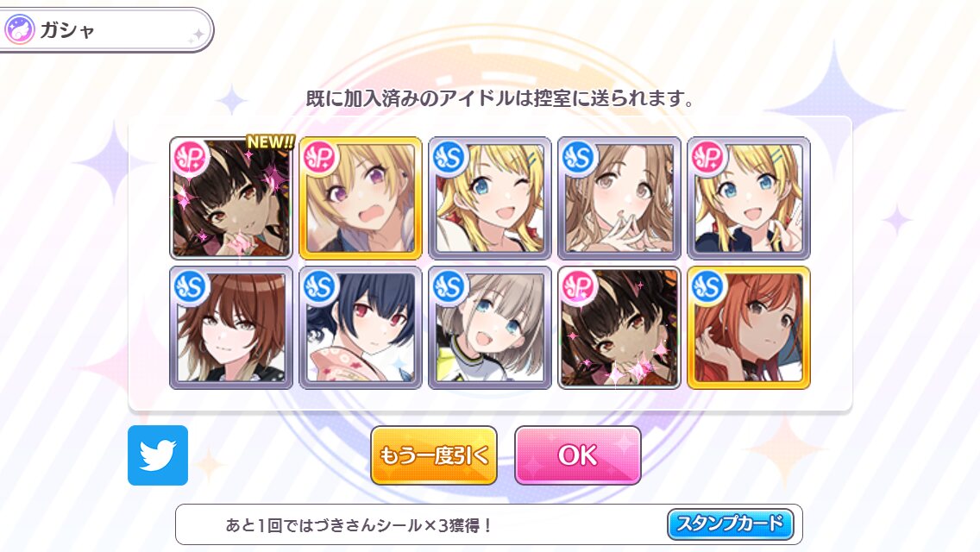Select the second-row dark-haired P idol card
Screen dimensions: 980x552
pyautogui.click(x=619, y=328)
